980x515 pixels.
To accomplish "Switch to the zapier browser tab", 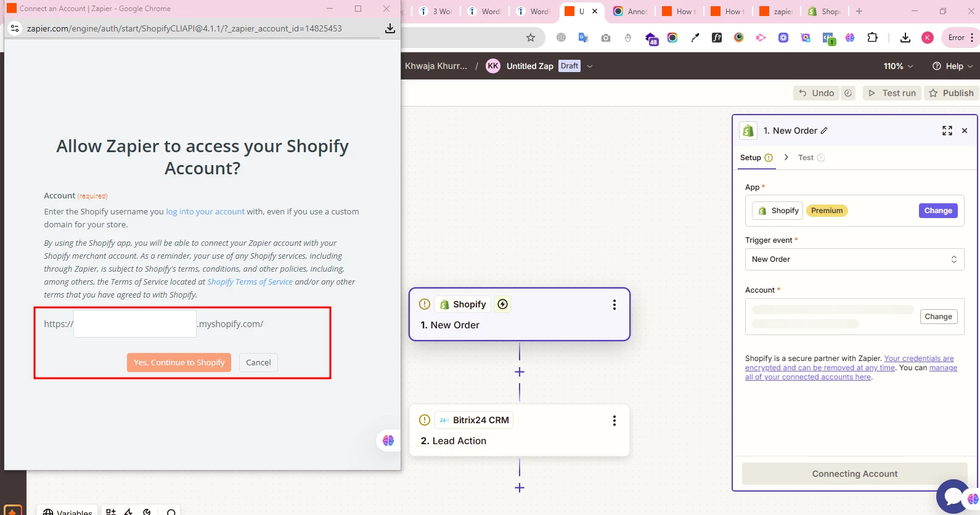I will tap(777, 11).
